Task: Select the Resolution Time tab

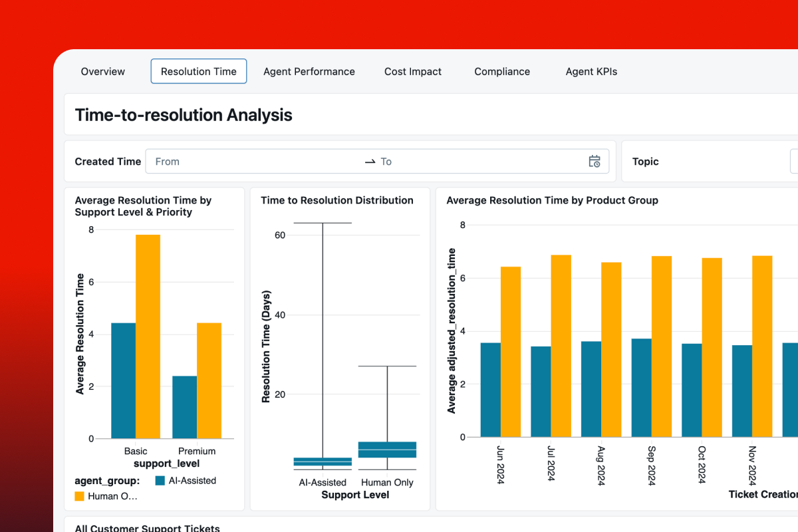Action: (199, 72)
